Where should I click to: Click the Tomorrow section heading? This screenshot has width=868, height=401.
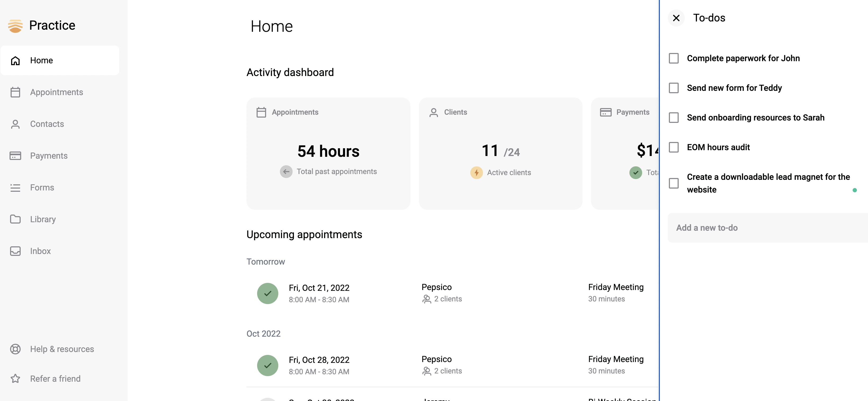pyautogui.click(x=266, y=262)
